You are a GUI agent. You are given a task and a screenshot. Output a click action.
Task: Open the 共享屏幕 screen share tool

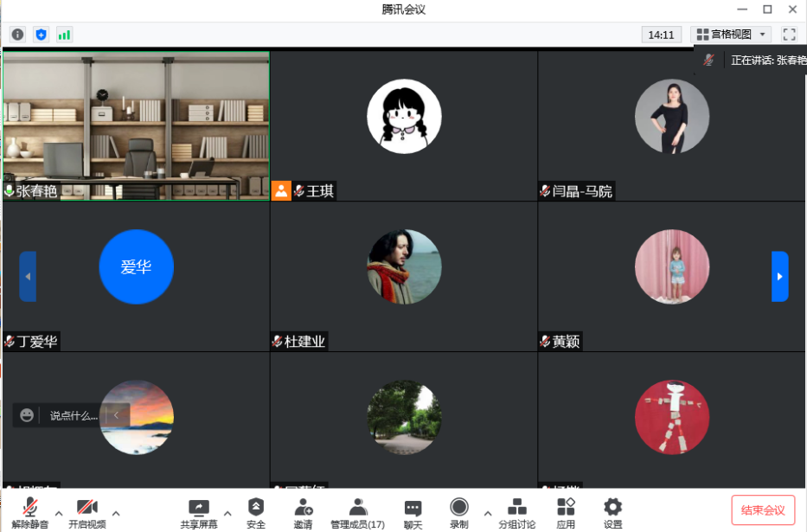click(199, 512)
